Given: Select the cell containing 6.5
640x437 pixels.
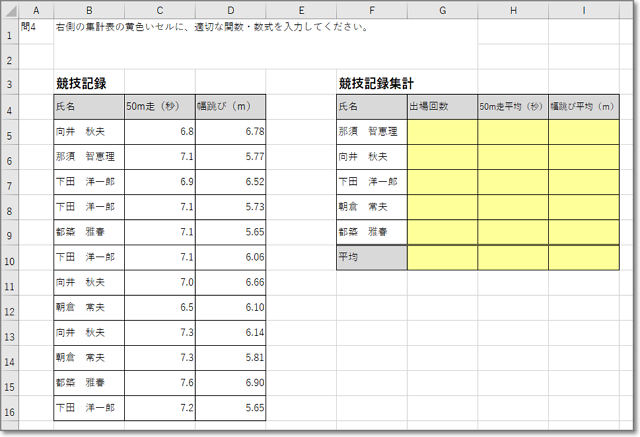Looking at the screenshot, I should (159, 308).
